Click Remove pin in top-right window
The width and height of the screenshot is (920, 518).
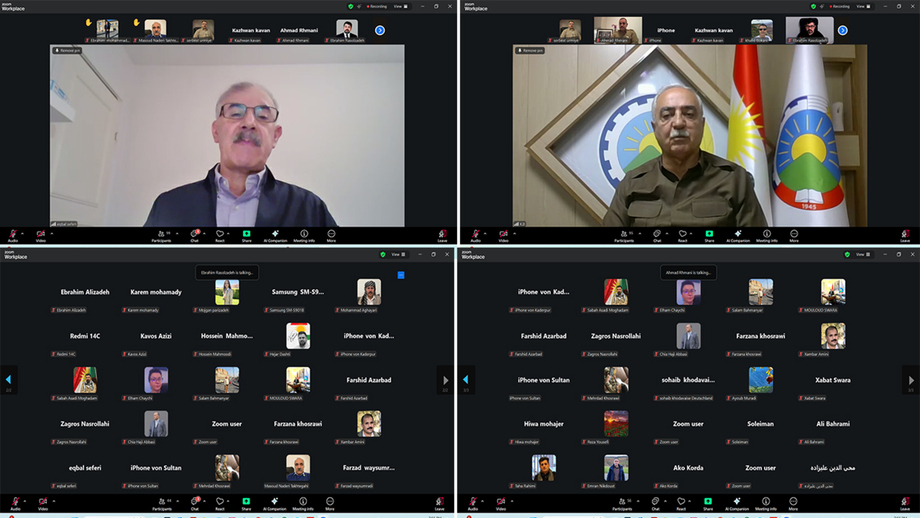530,50
